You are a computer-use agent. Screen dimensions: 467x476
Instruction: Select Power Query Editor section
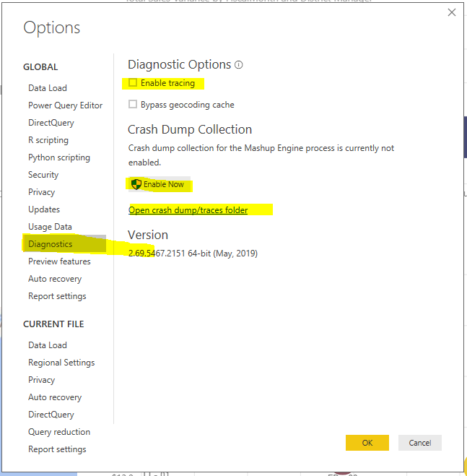tap(65, 105)
